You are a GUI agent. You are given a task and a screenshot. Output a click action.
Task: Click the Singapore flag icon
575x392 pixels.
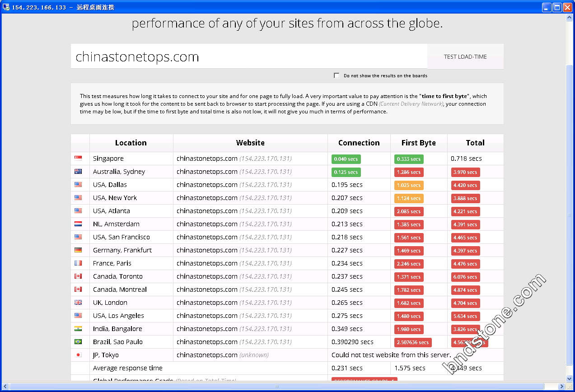pos(78,159)
